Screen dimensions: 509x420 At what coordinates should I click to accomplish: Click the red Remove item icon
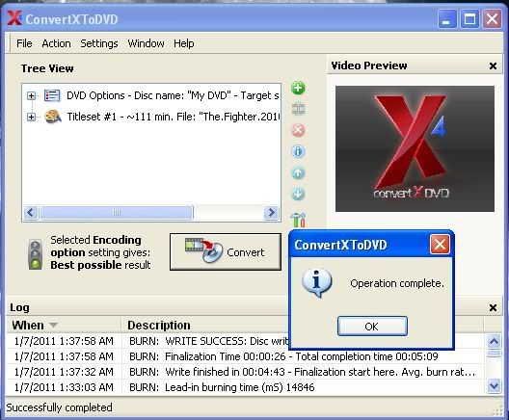tap(298, 130)
